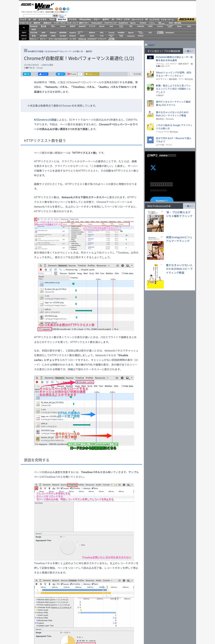Click the ELECOM brand link

[x=34, y=32]
